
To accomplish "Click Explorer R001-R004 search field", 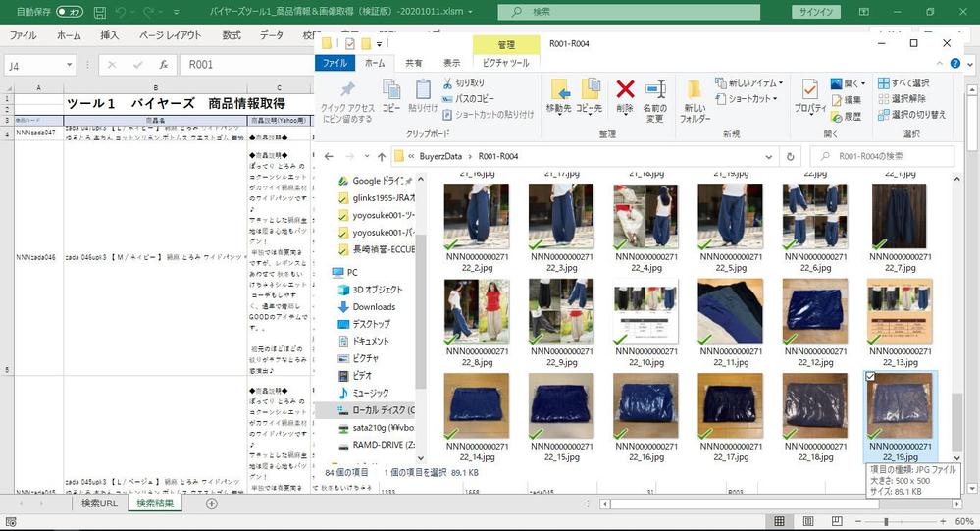I will 883,156.
